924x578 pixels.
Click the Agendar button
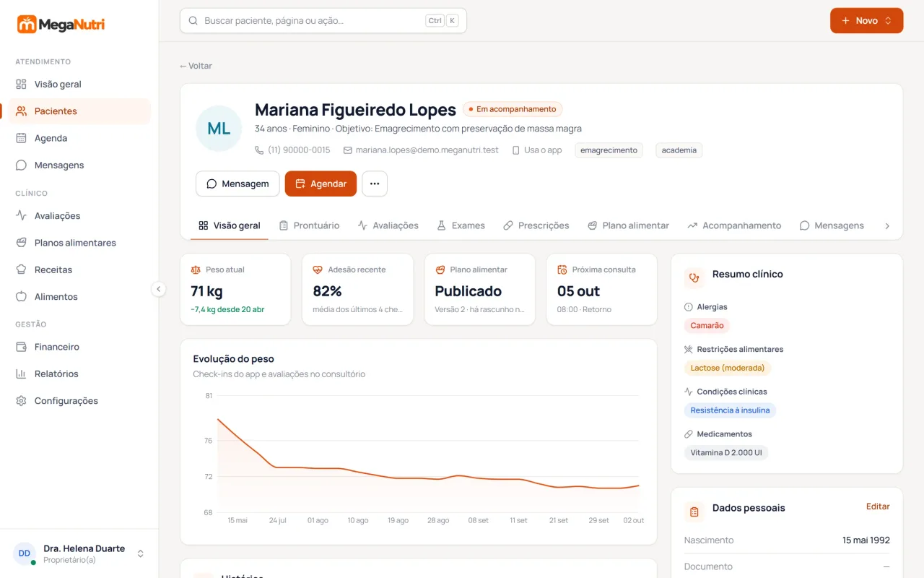(321, 184)
